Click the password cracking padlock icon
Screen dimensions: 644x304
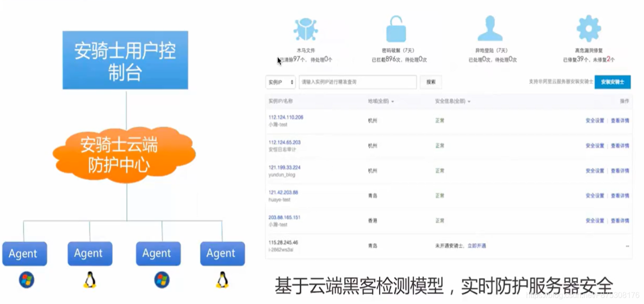coord(396,29)
